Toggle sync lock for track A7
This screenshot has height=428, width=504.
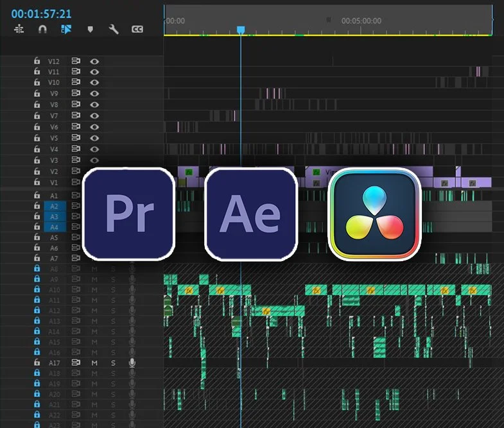pyautogui.click(x=76, y=258)
